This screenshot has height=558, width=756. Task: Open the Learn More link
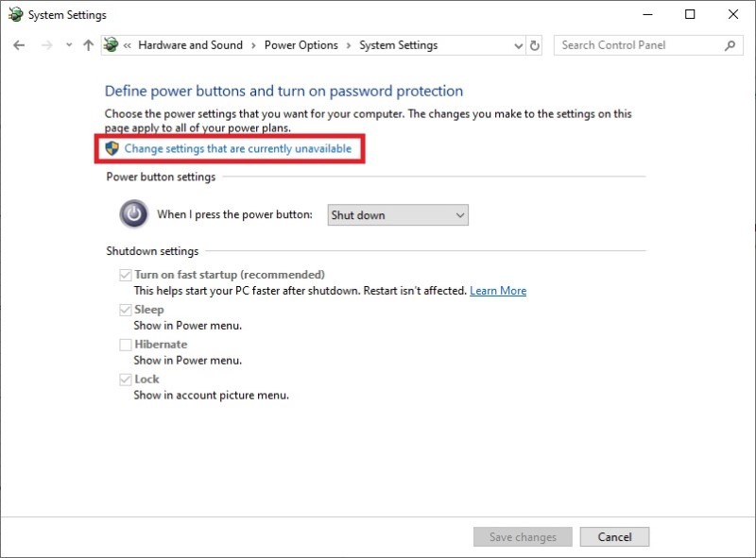tap(498, 290)
